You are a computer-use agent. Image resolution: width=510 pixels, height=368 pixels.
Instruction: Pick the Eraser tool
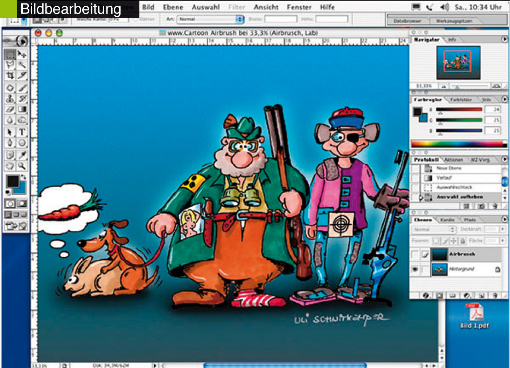[10, 109]
